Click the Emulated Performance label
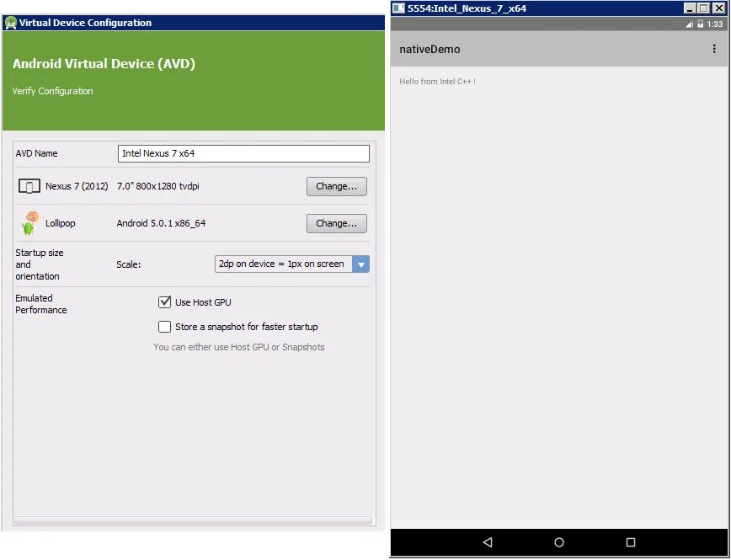 [41, 304]
